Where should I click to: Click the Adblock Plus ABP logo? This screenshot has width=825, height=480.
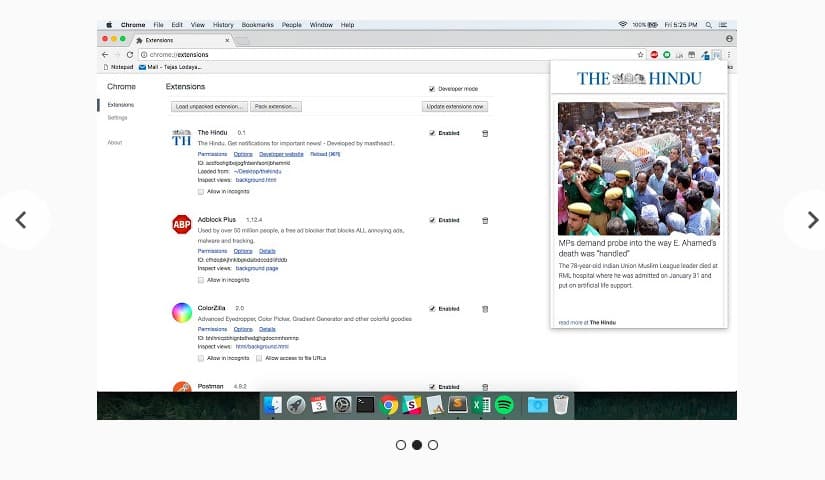[x=182, y=224]
